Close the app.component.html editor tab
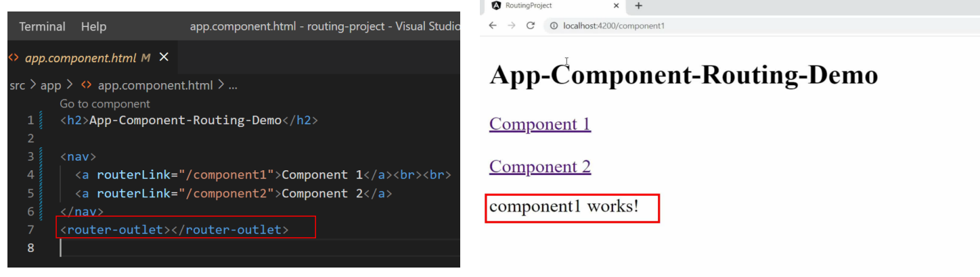The image size is (980, 277). click(x=163, y=57)
